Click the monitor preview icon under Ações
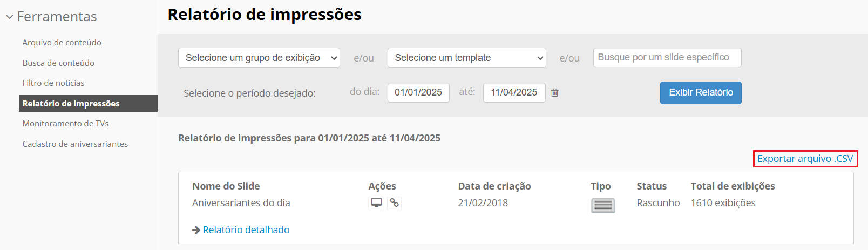Screen dimensions: 868x250 376,203
